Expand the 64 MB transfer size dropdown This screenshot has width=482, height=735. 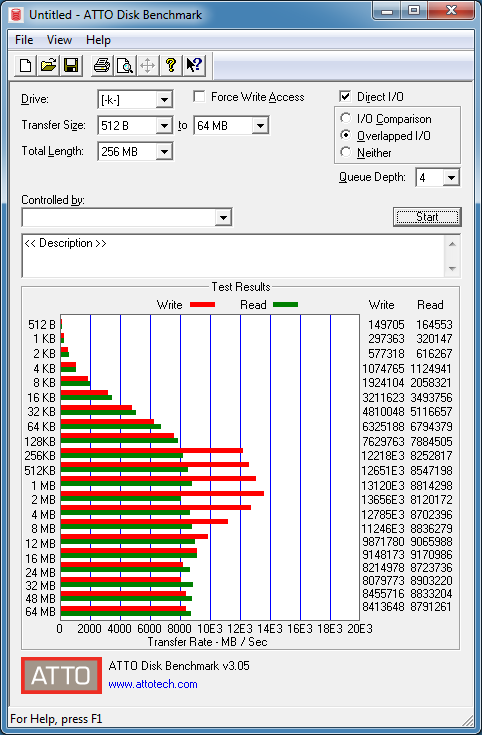point(261,126)
